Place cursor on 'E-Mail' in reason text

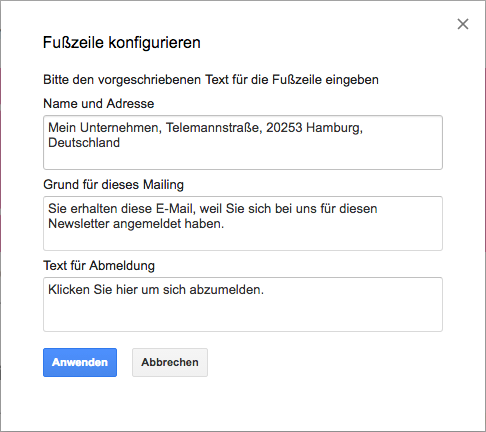175,209
